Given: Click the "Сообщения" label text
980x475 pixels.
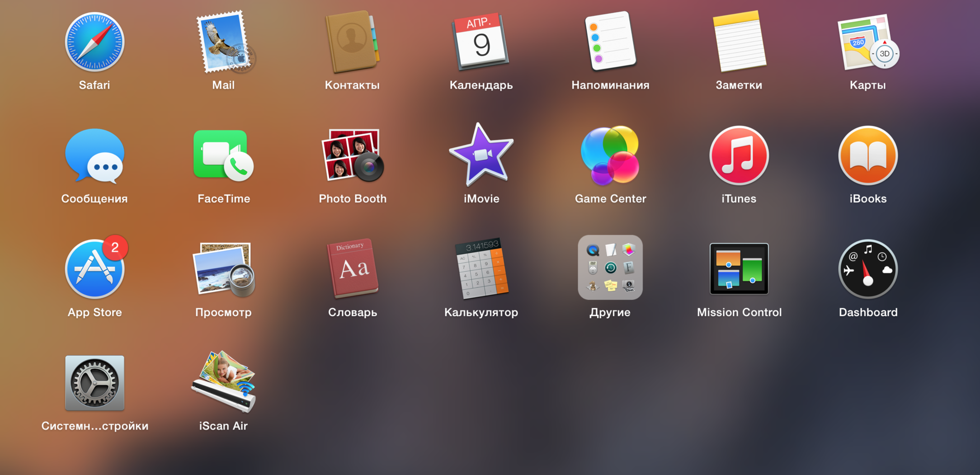Looking at the screenshot, I should point(94,199).
